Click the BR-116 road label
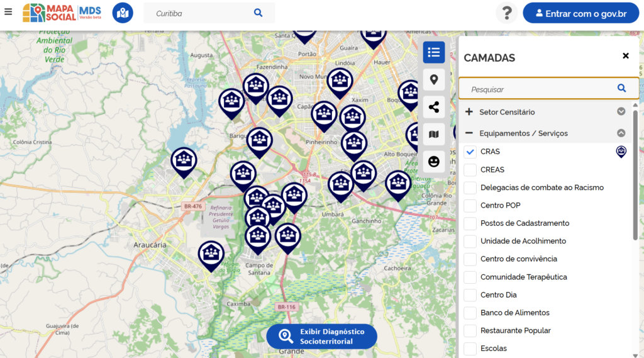 286,307
